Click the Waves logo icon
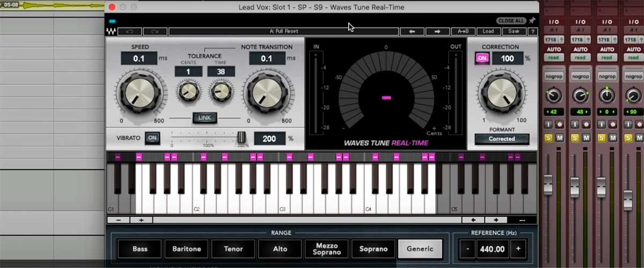 (x=112, y=32)
